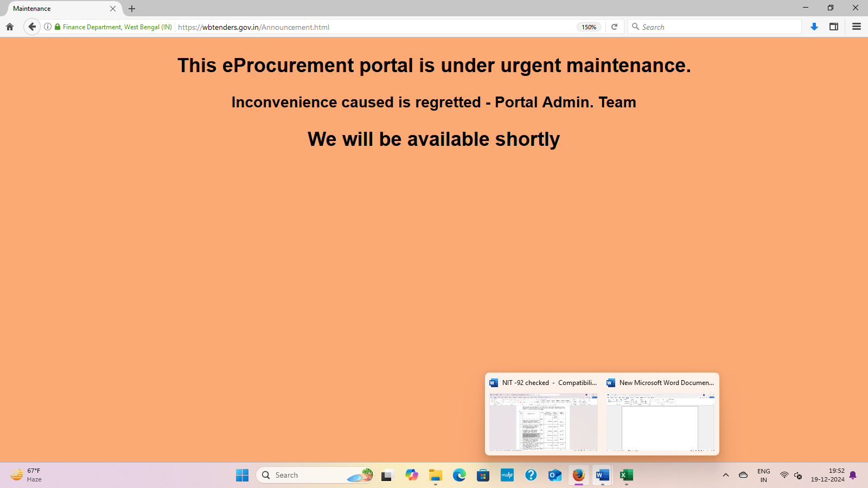868x488 pixels.
Task: Toggle the Firefox sidebar icon
Action: click(x=834, y=27)
